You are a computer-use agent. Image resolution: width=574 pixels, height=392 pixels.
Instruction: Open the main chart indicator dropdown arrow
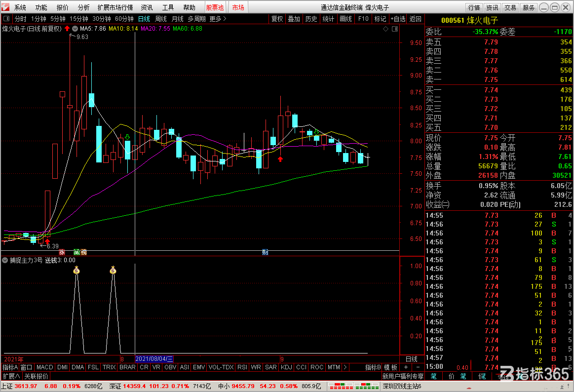click(75, 29)
